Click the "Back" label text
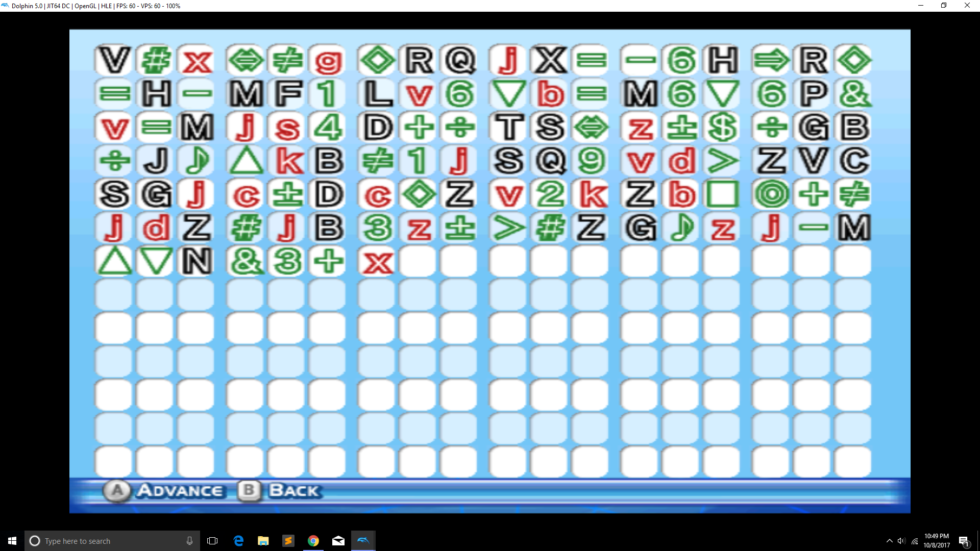Image resolution: width=980 pixels, height=551 pixels. pos(295,491)
